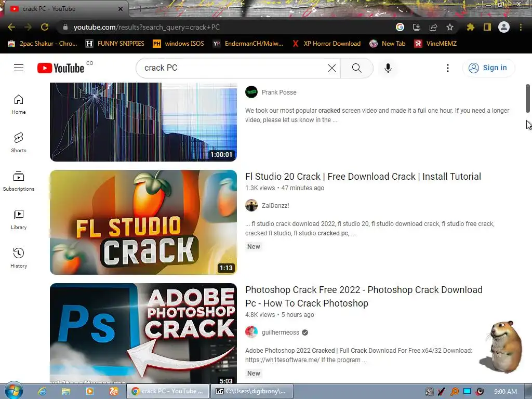Click the guilhermeoss channel avatar
The height and width of the screenshot is (399, 532).
(251, 332)
